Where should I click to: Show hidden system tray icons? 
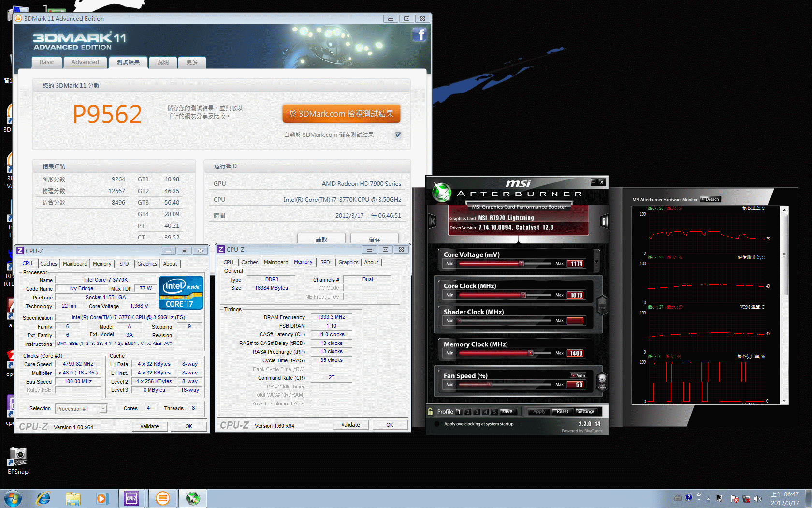(x=708, y=498)
